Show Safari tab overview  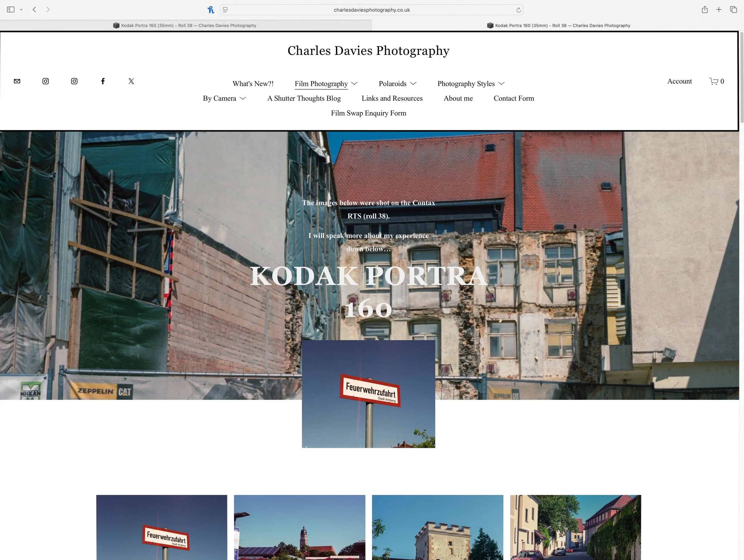pos(733,10)
